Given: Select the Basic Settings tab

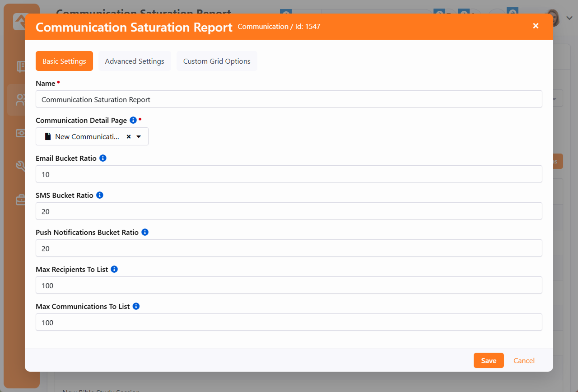Looking at the screenshot, I should tap(64, 61).
